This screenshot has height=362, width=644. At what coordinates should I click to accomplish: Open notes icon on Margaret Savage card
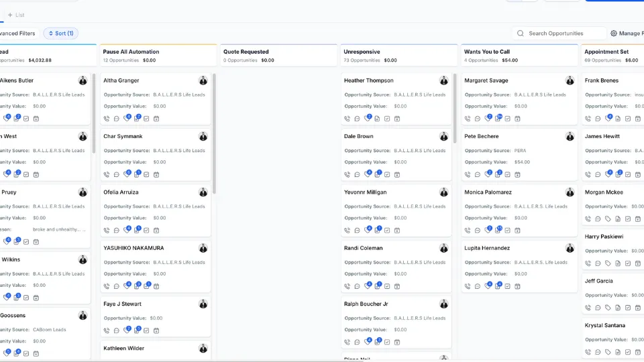click(x=498, y=119)
